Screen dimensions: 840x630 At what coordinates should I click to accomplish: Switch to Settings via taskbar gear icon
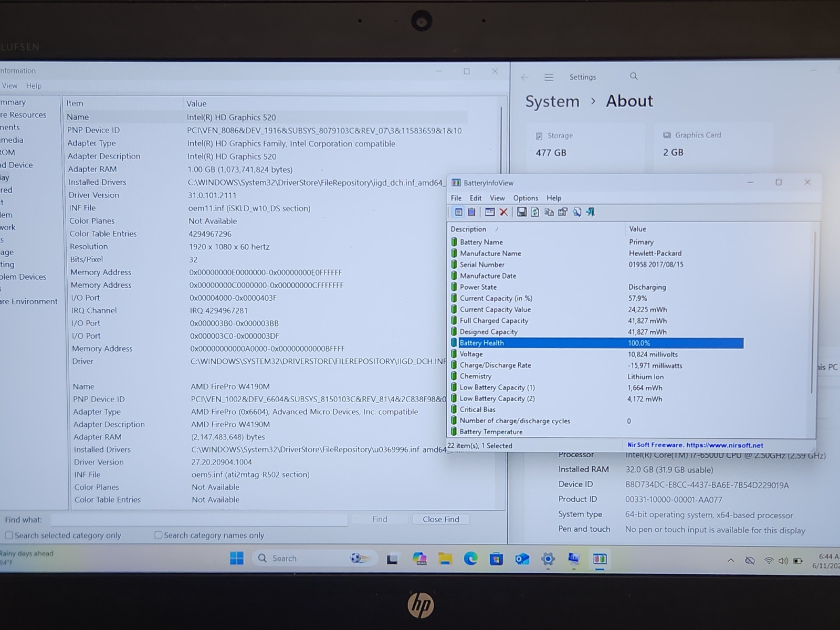point(548,559)
